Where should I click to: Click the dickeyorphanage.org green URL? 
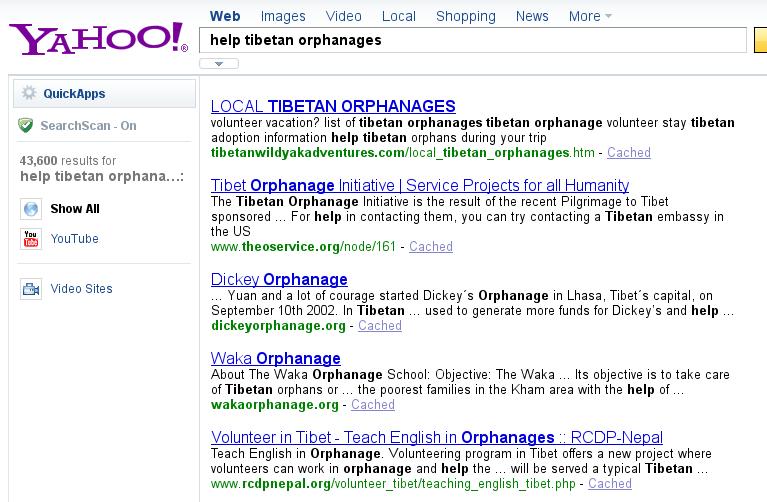coord(278,325)
